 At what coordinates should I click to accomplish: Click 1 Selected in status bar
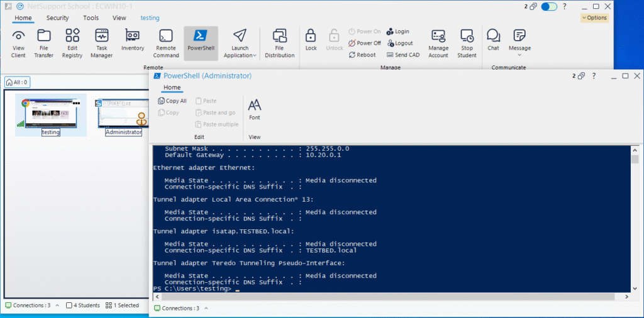point(122,305)
